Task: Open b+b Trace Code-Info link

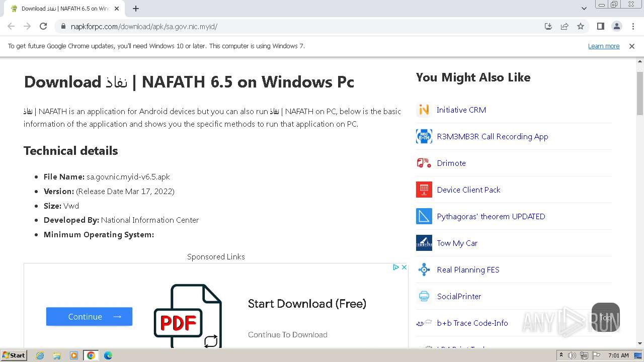Action: 472,323
